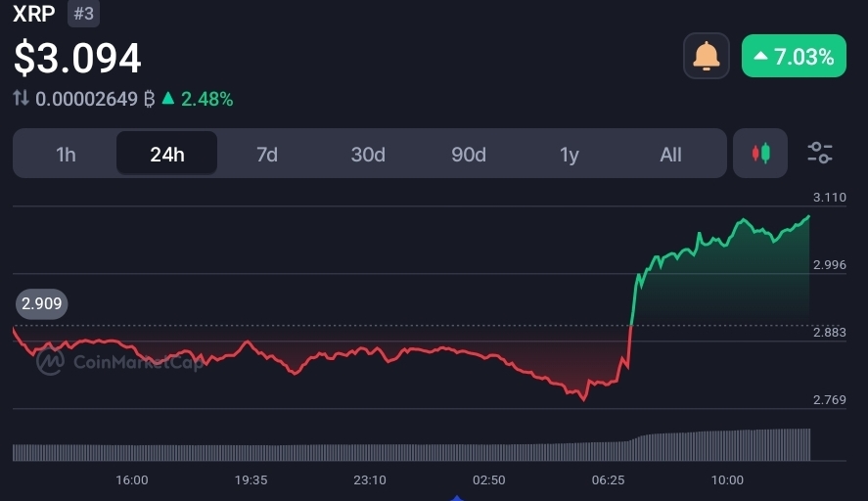
Task: Tap the 06:25 time axis label
Action: (x=608, y=480)
